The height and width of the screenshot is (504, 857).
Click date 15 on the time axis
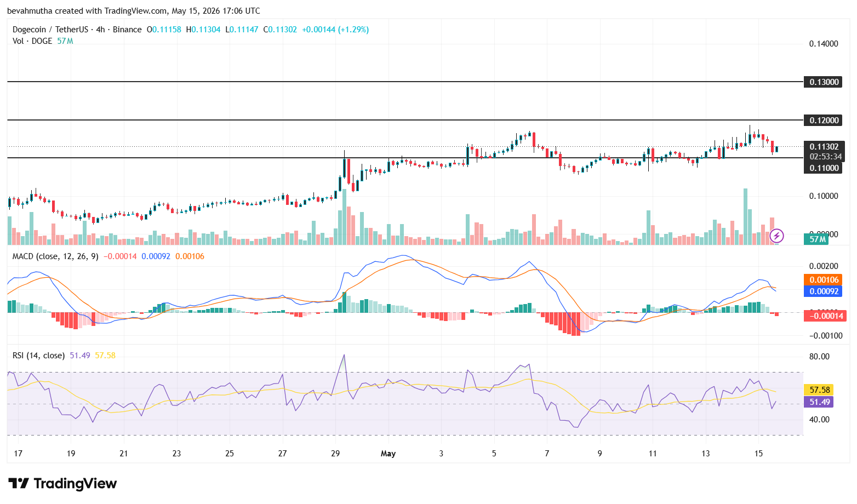pos(758,454)
